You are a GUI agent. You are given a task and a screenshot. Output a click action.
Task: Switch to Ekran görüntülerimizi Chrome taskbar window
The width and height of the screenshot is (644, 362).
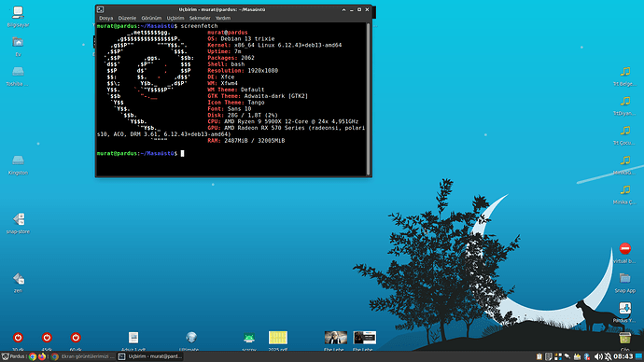(x=83, y=356)
